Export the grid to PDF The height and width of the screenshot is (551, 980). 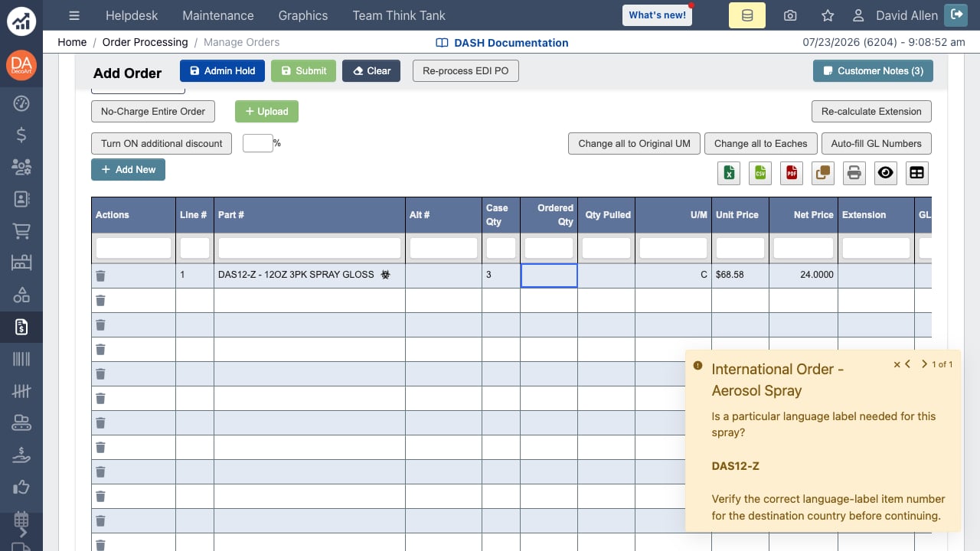(792, 173)
